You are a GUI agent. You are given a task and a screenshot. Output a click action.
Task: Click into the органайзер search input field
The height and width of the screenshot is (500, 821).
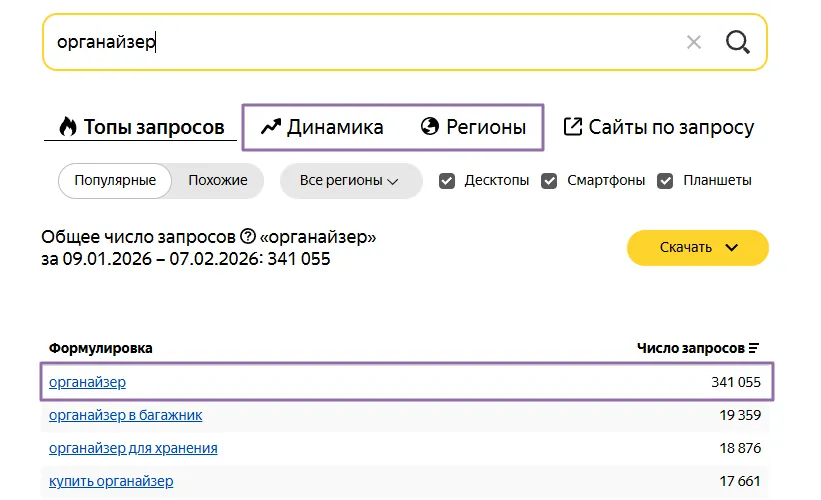point(360,42)
